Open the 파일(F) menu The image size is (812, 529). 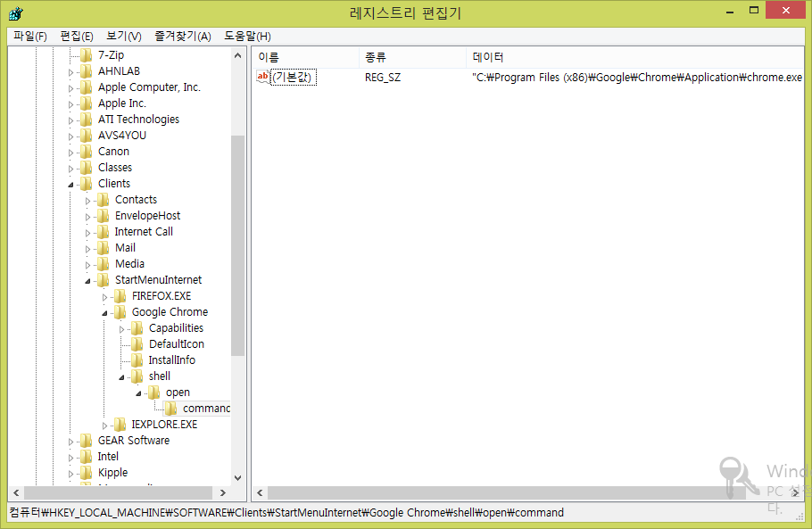pos(29,36)
